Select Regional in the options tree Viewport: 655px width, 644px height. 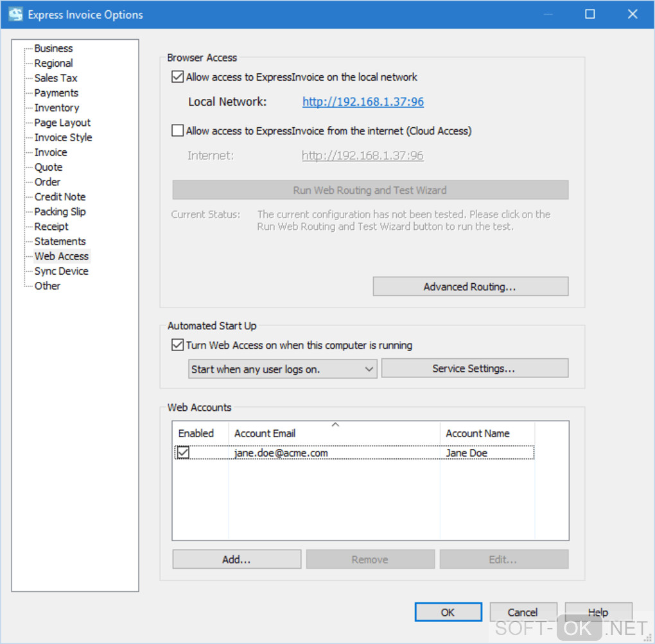[x=53, y=63]
